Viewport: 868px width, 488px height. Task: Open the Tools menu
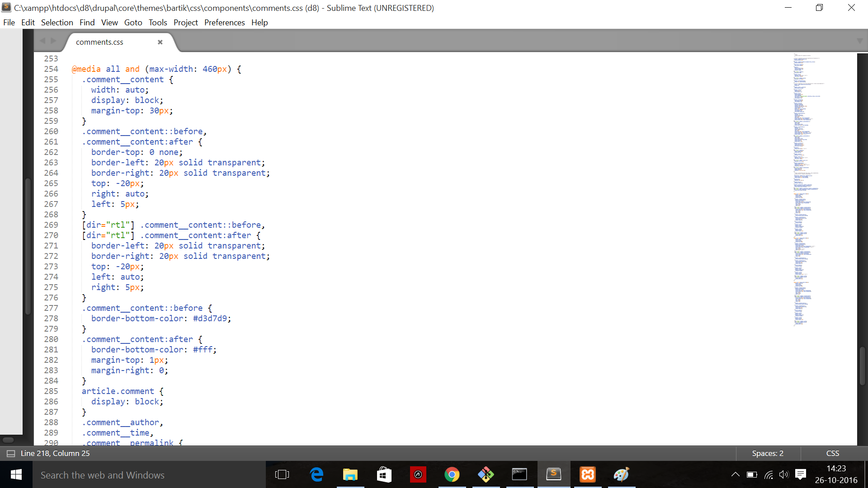pyautogui.click(x=158, y=23)
